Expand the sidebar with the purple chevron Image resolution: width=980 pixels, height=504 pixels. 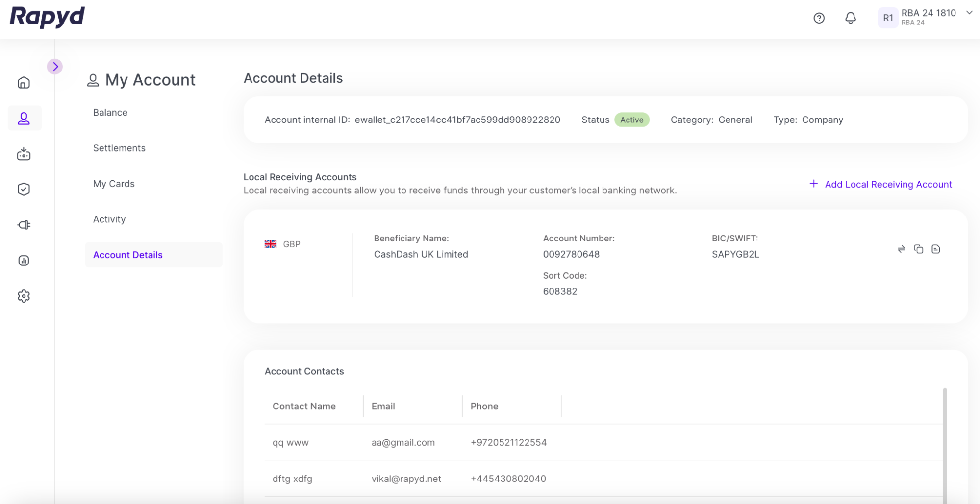point(55,67)
